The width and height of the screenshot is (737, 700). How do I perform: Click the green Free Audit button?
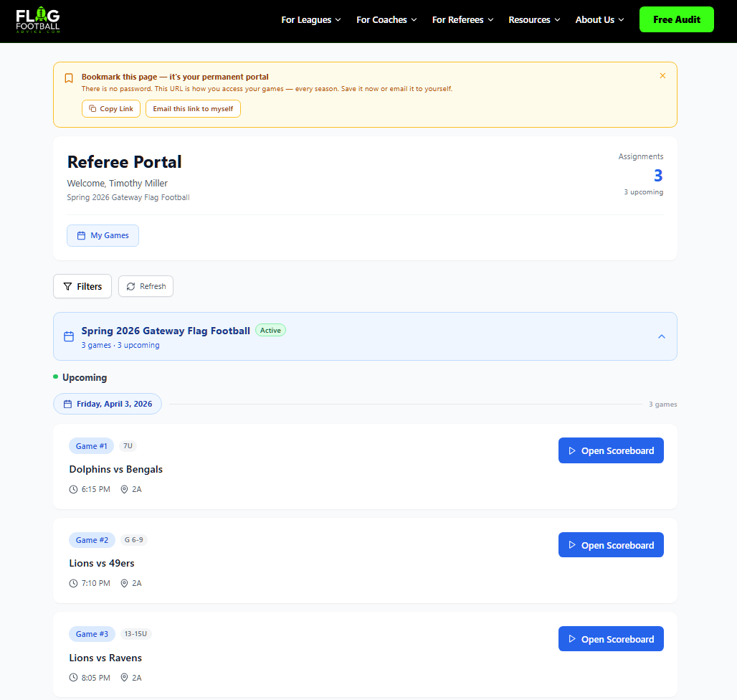coord(676,20)
